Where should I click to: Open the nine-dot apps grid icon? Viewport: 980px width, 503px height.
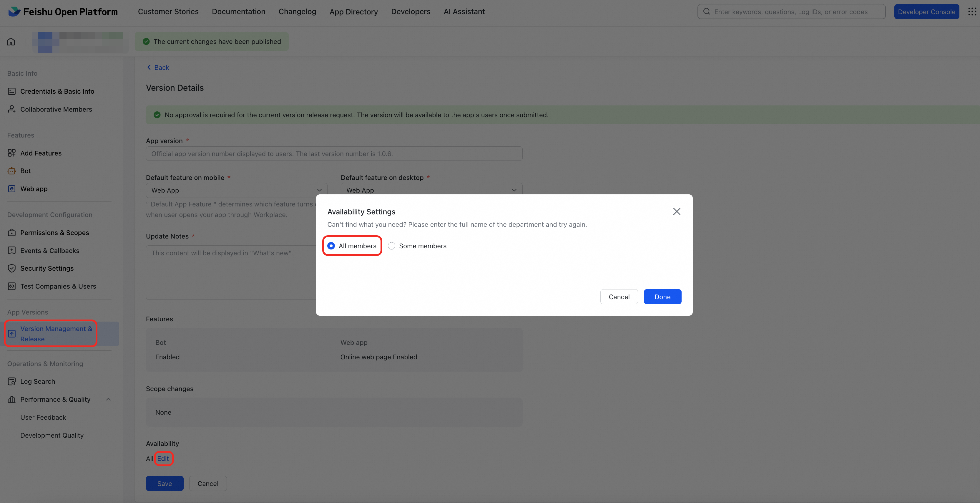click(x=972, y=11)
